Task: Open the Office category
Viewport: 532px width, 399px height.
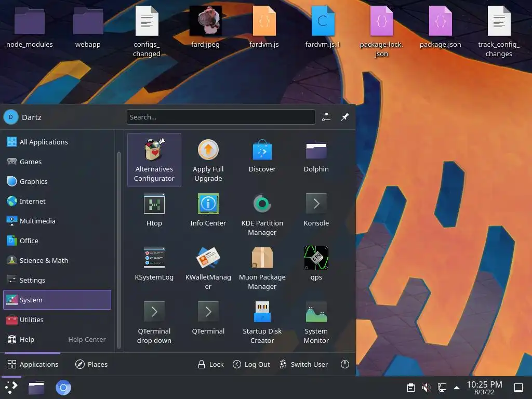Action: (57, 241)
